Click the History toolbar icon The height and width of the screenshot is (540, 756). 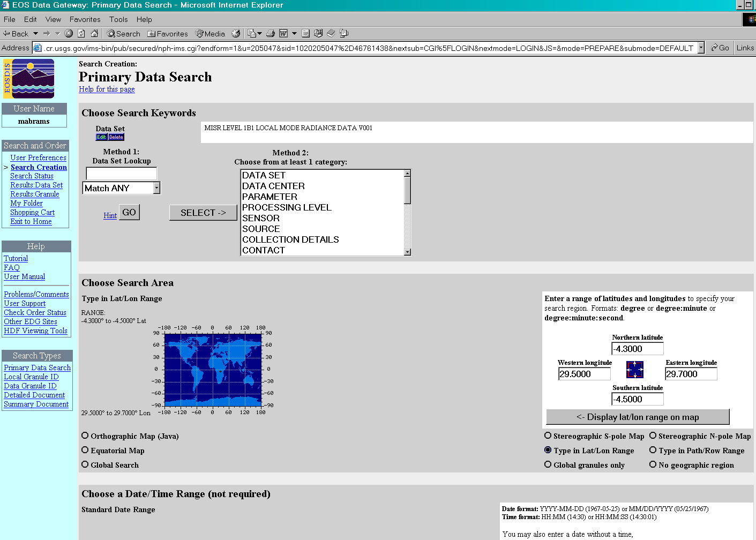pos(236,33)
